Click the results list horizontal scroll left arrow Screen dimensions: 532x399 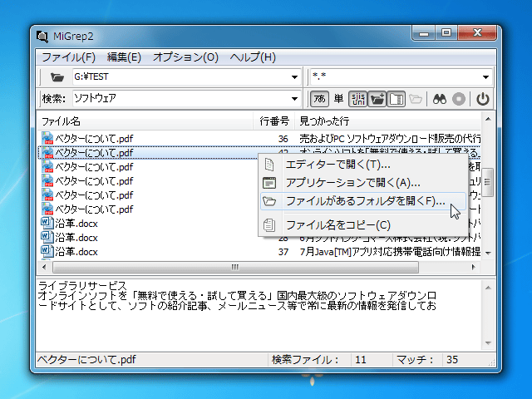[44, 268]
